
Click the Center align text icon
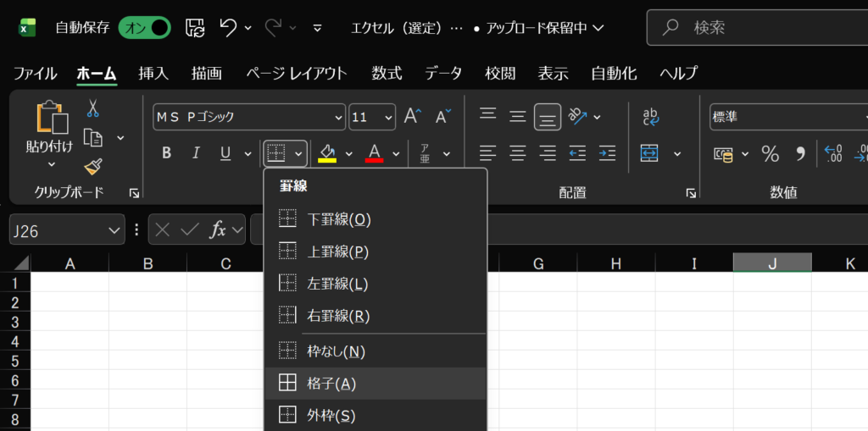click(x=518, y=153)
